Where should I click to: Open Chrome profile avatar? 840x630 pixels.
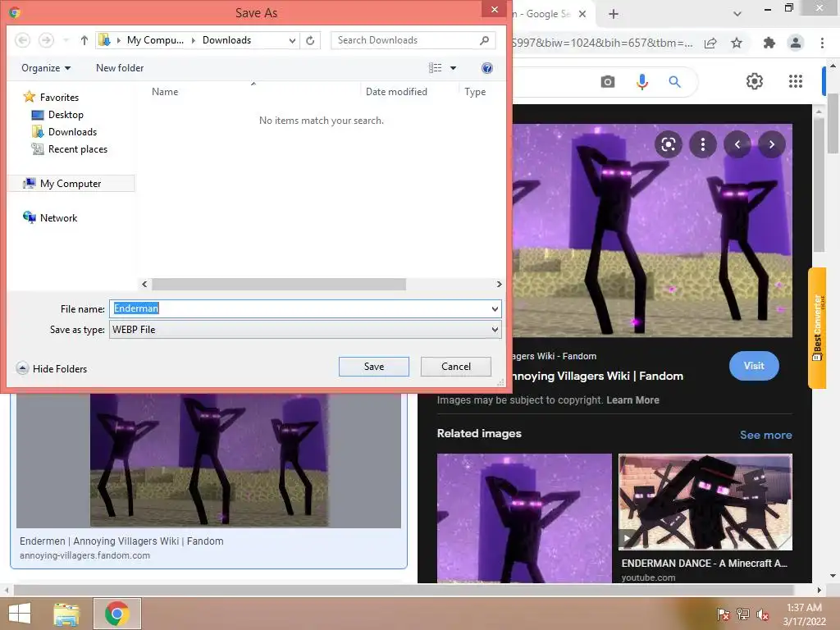point(796,43)
